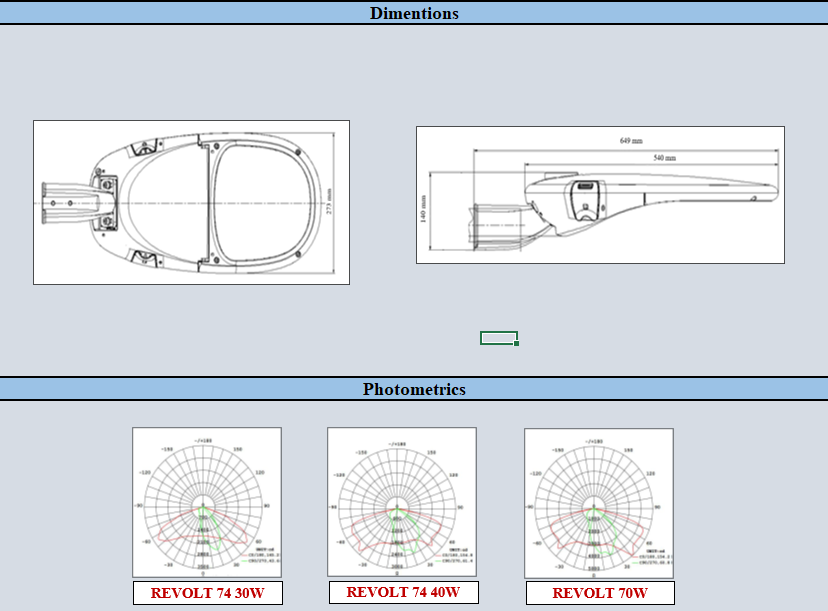Click the REVOLT 74 40W label
Screen dimensions: 828x611
(x=403, y=592)
